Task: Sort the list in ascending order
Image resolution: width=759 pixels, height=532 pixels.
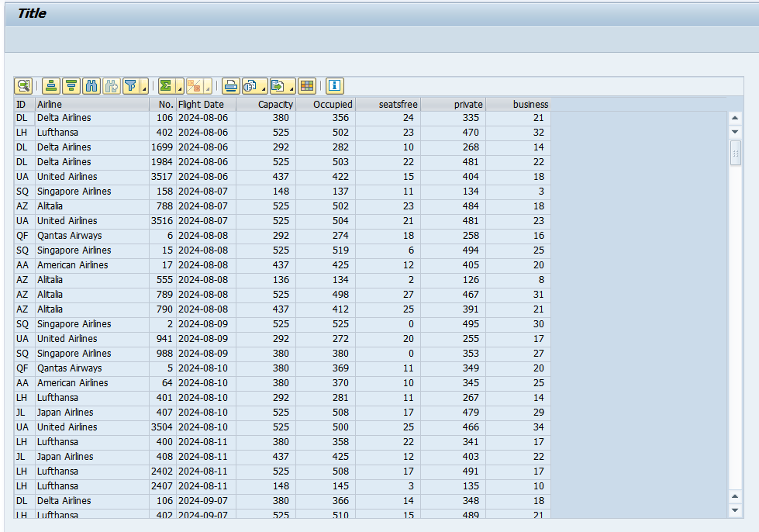Action: tap(51, 86)
